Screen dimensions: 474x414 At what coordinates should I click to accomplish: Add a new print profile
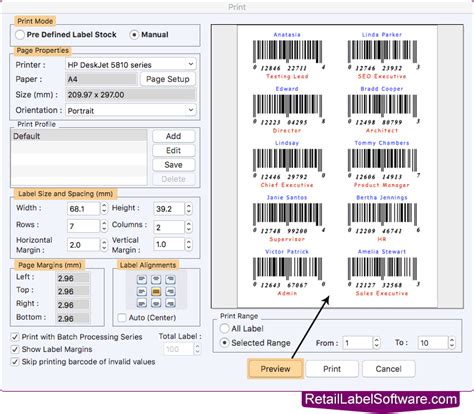[173, 136]
